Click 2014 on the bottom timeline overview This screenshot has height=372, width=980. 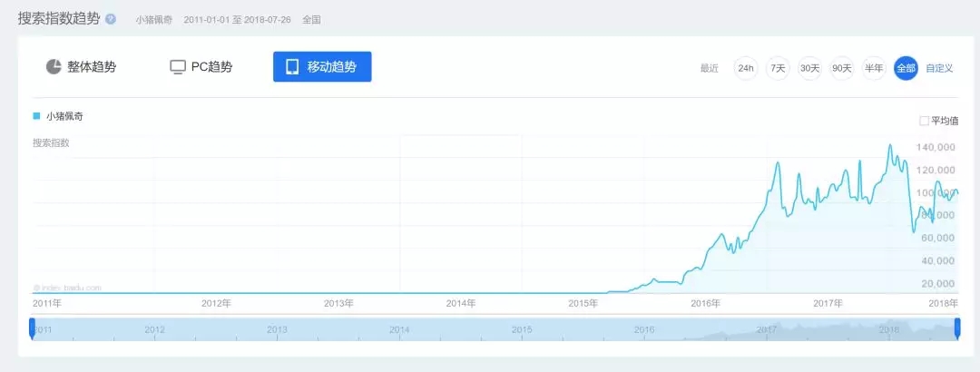pos(399,329)
